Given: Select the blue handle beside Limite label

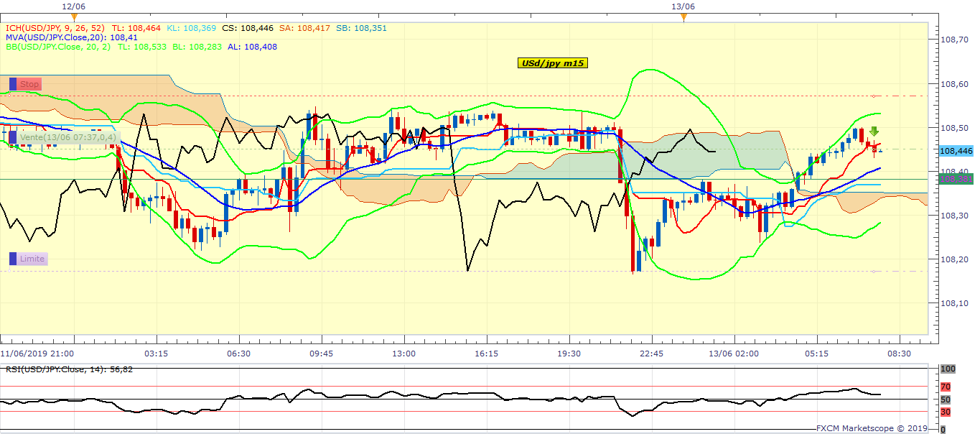Looking at the screenshot, I should tap(13, 259).
